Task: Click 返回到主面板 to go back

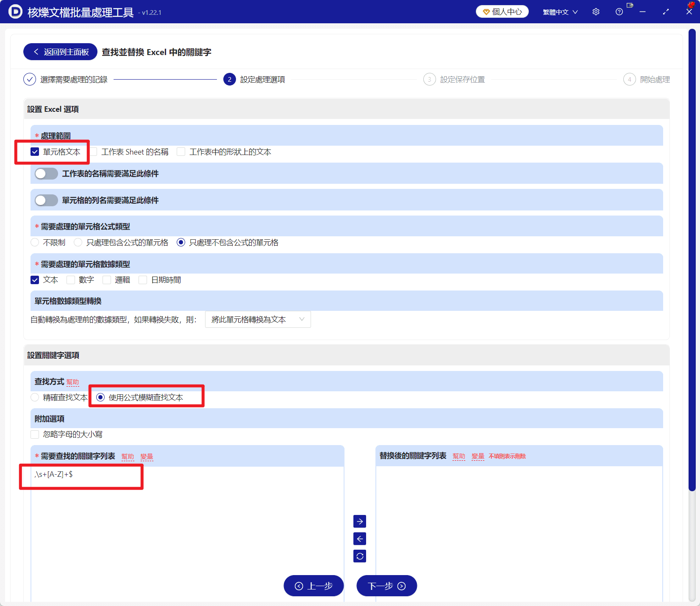Action: [x=60, y=51]
